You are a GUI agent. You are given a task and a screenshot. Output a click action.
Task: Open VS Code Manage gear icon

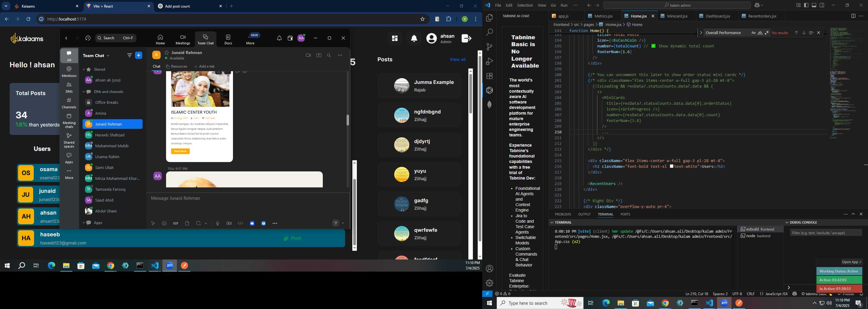click(489, 283)
